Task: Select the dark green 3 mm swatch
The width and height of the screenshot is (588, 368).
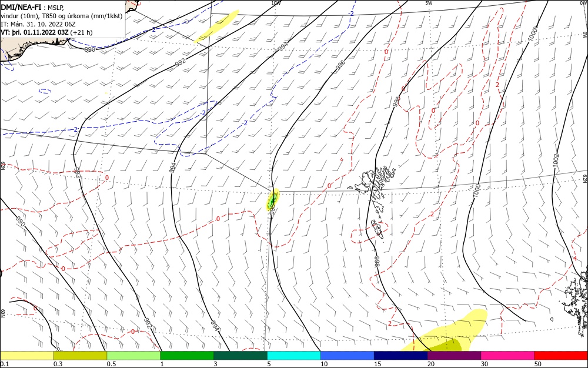Action: click(x=240, y=356)
